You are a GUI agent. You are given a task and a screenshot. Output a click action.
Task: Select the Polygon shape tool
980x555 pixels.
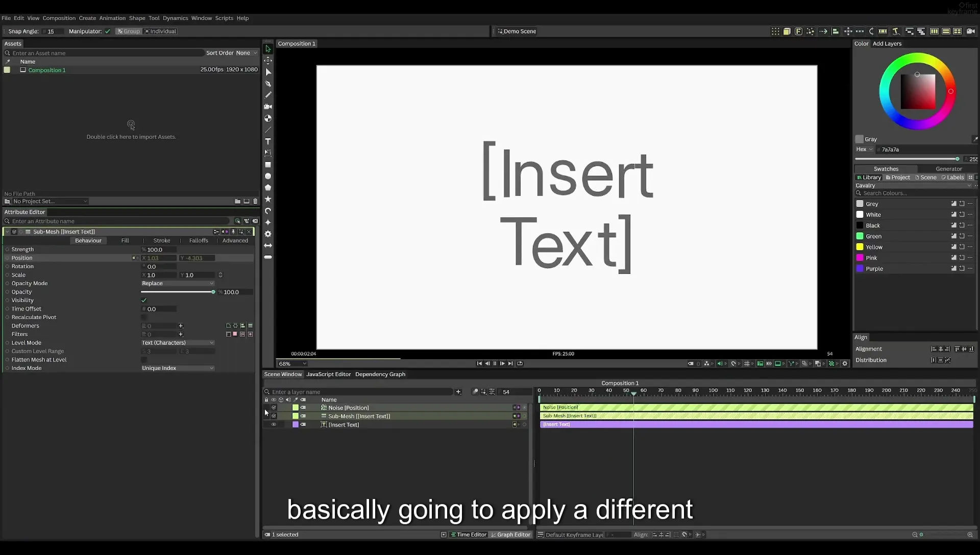pyautogui.click(x=268, y=188)
